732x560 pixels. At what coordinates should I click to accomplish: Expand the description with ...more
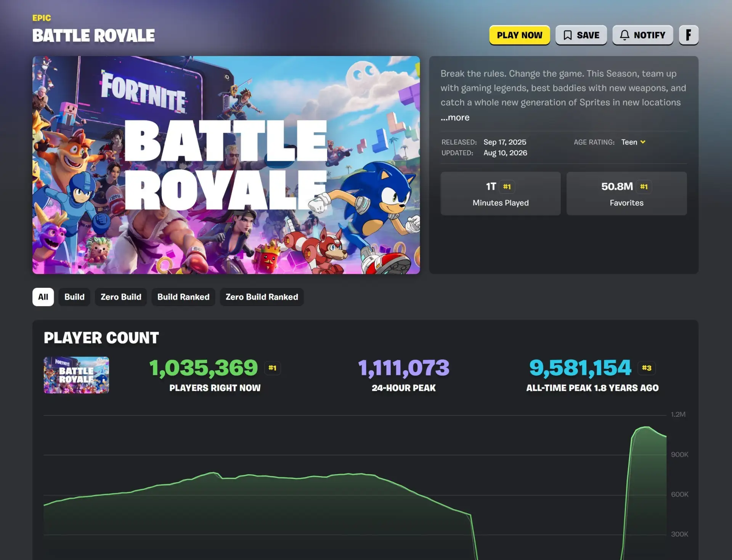(x=455, y=117)
